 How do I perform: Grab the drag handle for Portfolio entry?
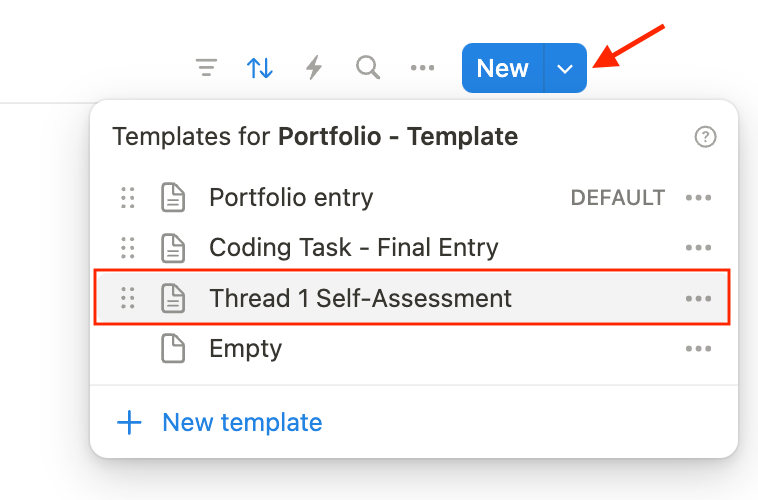[x=128, y=198]
